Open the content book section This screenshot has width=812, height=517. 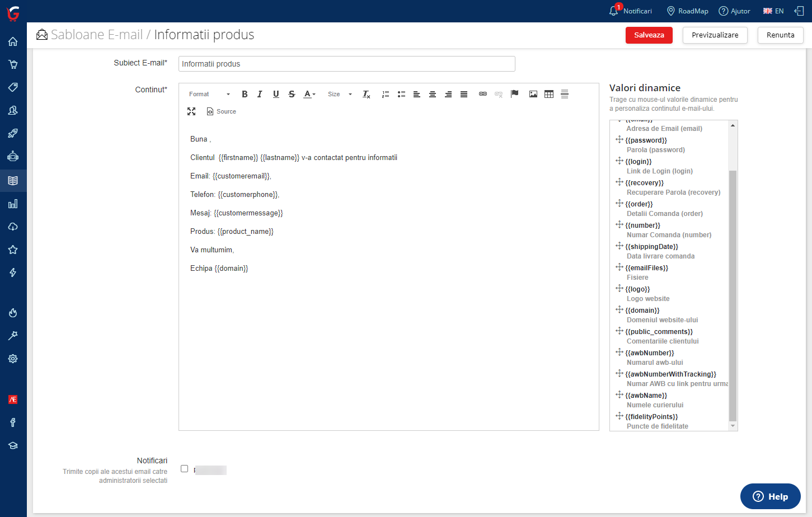pos(13,181)
